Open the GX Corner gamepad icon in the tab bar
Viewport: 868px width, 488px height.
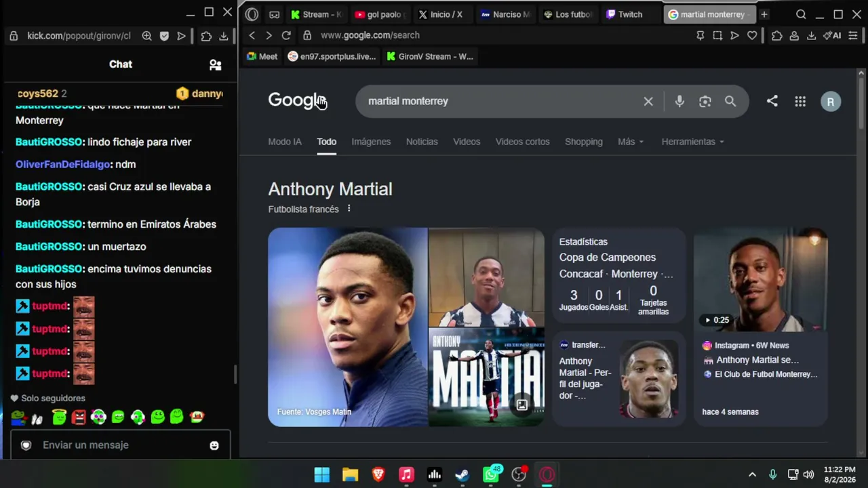(x=274, y=14)
